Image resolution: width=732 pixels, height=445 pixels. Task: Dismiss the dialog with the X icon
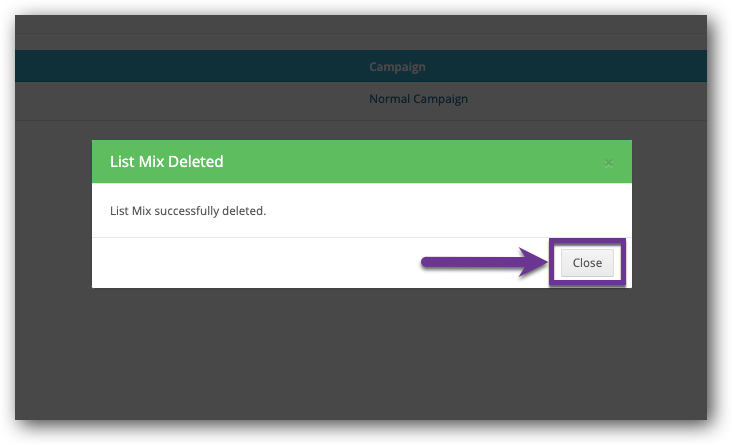click(x=608, y=163)
